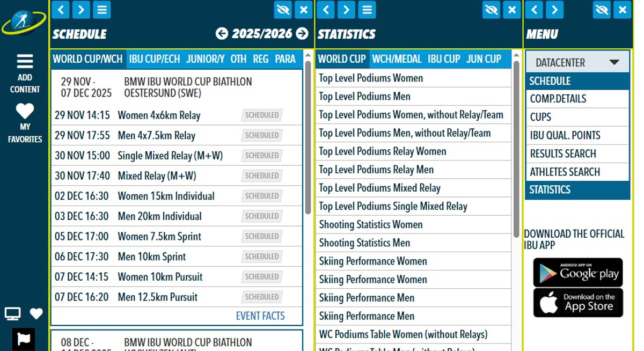Screen dimensions: 644x351
Task: Open the Statistics panel list menu
Action: pyautogui.click(x=367, y=10)
